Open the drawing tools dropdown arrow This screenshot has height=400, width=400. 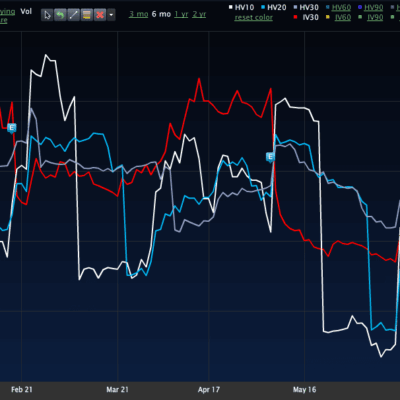(x=111, y=15)
